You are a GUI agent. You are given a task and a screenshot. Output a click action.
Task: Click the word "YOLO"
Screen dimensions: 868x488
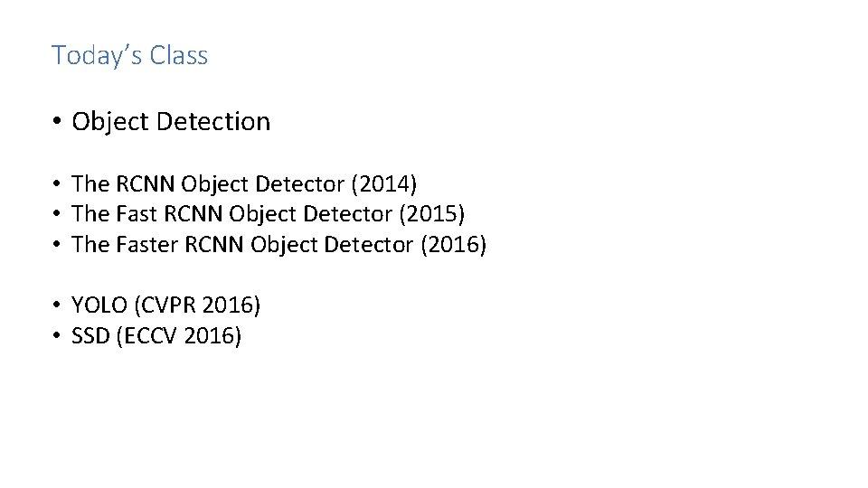[99, 305]
